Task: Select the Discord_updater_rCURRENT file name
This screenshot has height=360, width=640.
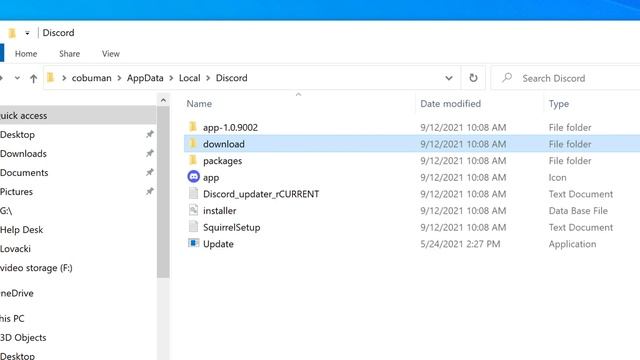Action: point(261,194)
